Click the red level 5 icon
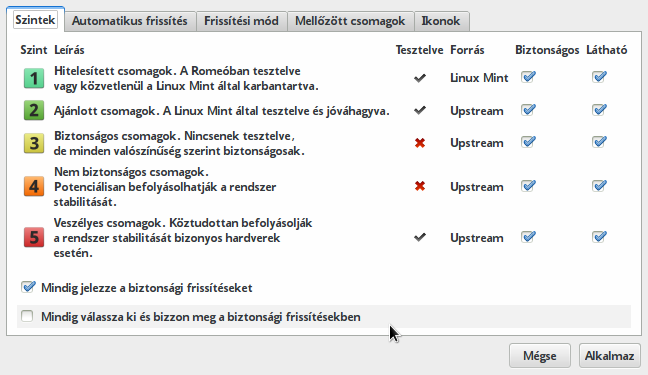The height and width of the screenshot is (375, 648). coord(34,237)
